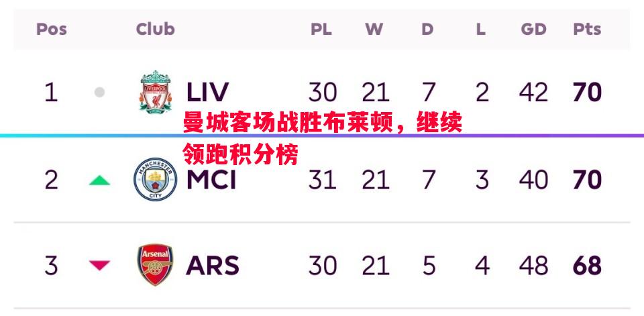Click the Manchester City club crest

click(155, 180)
